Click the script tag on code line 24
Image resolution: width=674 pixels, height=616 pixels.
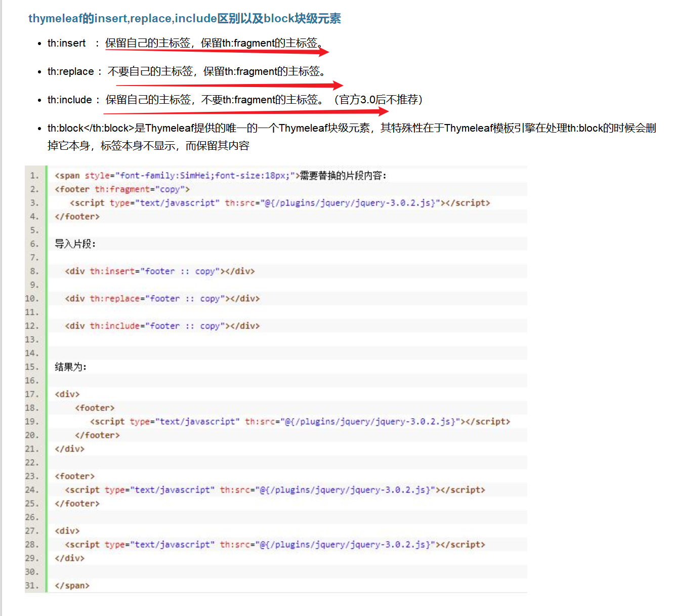[x=275, y=490]
